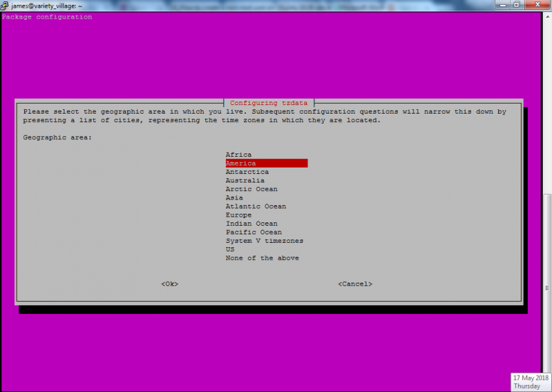Choose Pacific Ocean from the list

point(254,232)
